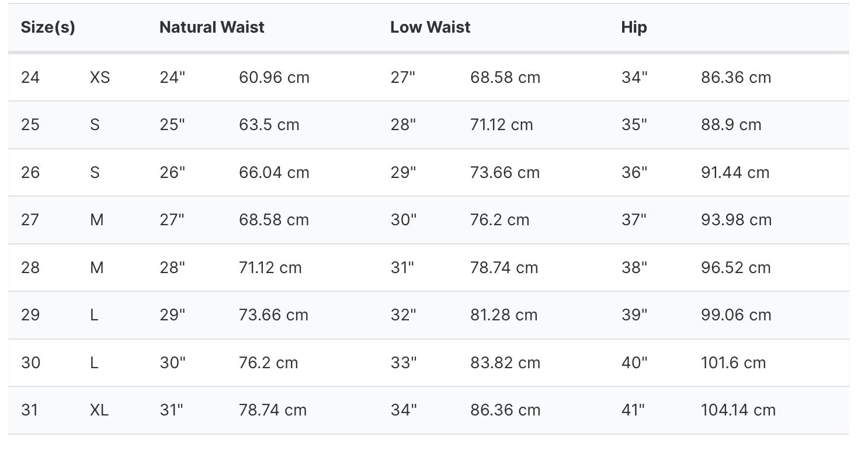Click the 78.74 cm low waist cell
868x454 pixels.
[504, 267]
